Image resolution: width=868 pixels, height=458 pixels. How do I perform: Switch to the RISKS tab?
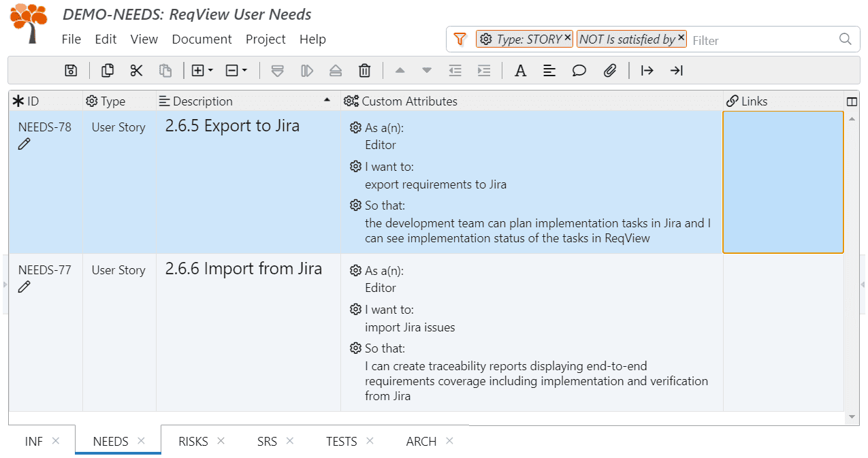click(x=193, y=442)
